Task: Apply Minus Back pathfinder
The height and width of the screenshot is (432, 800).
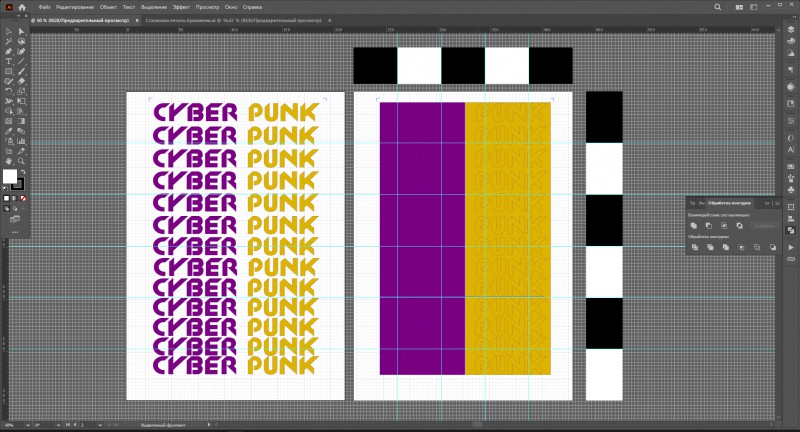Action: coord(773,247)
